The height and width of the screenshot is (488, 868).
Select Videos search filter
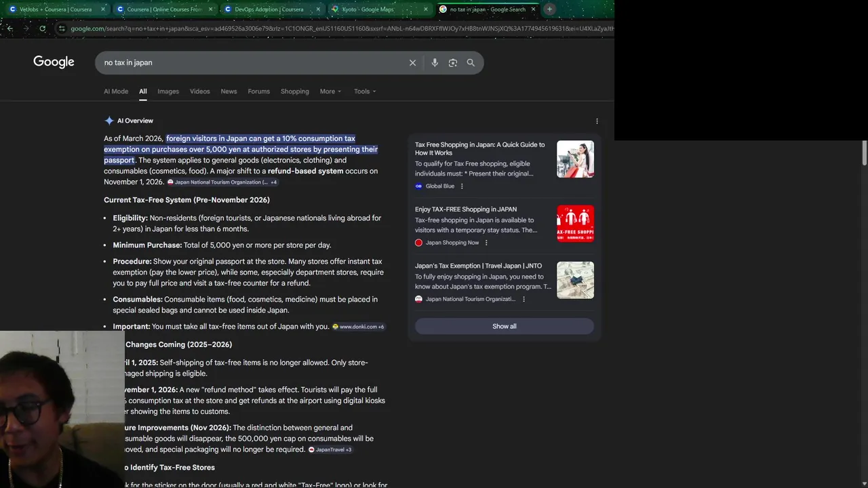[x=200, y=91]
